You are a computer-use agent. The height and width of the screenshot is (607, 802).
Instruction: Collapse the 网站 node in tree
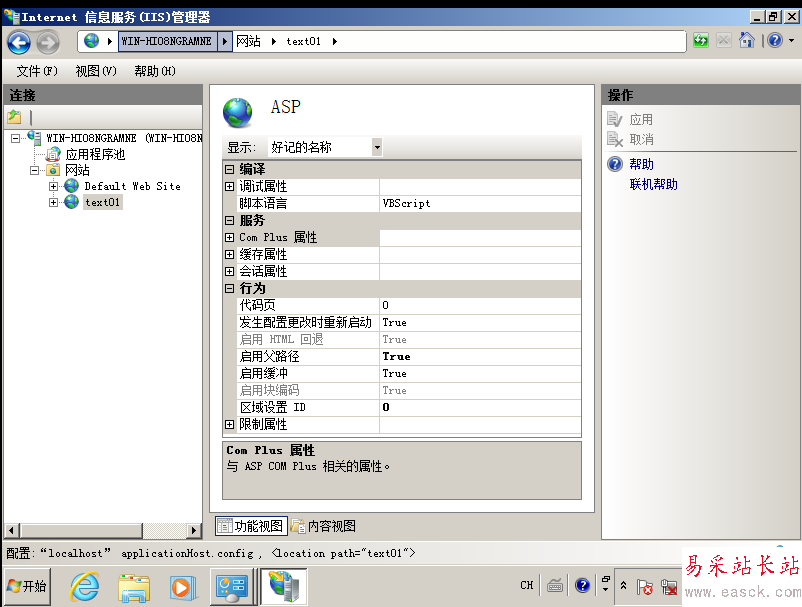tap(34, 170)
